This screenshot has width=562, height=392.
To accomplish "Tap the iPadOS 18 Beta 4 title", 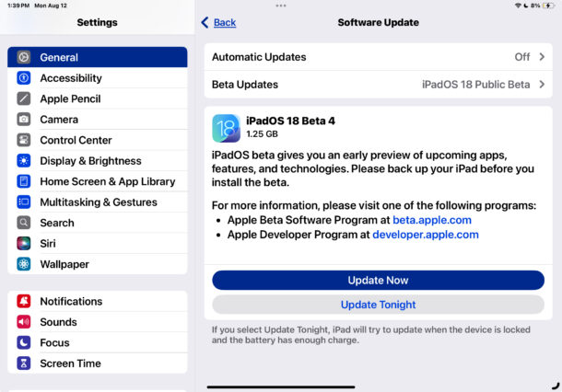I will pyautogui.click(x=290, y=121).
